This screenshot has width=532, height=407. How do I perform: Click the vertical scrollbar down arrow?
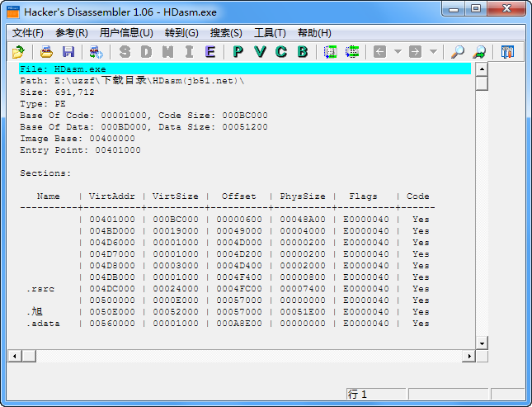482,343
